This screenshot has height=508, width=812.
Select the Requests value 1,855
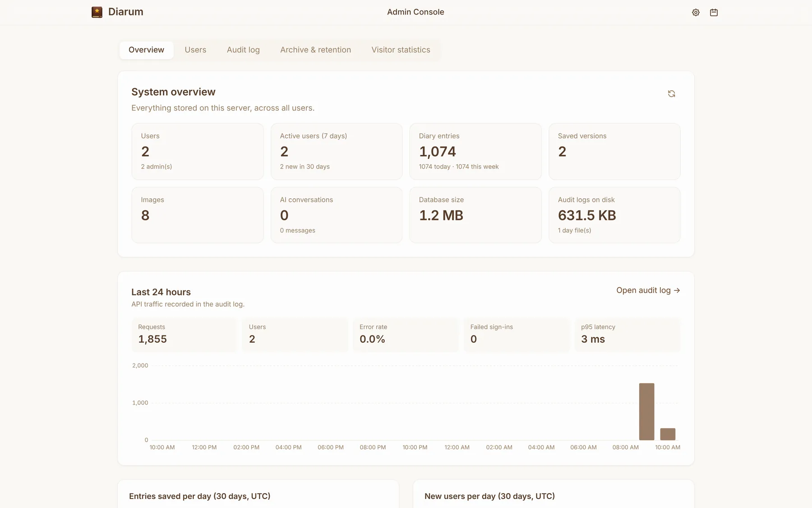(152, 339)
